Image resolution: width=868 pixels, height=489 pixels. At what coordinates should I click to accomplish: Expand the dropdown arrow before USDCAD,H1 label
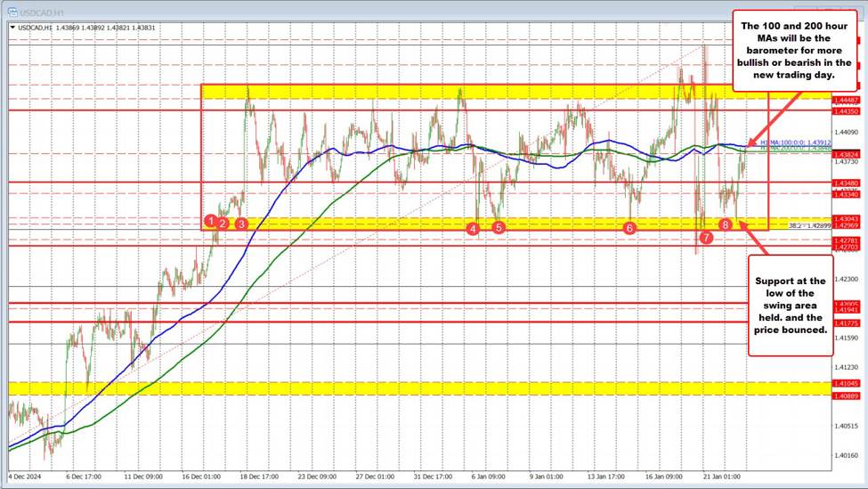point(13,27)
